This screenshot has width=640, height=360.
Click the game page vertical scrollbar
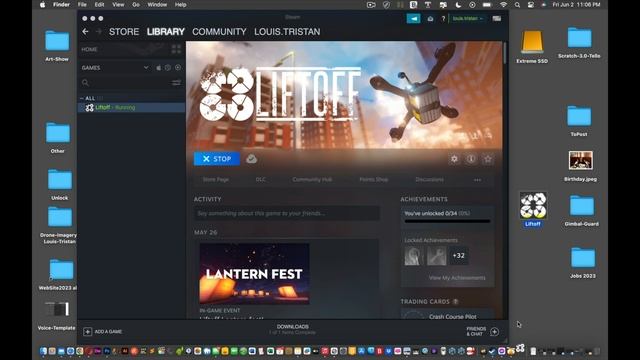[505, 53]
